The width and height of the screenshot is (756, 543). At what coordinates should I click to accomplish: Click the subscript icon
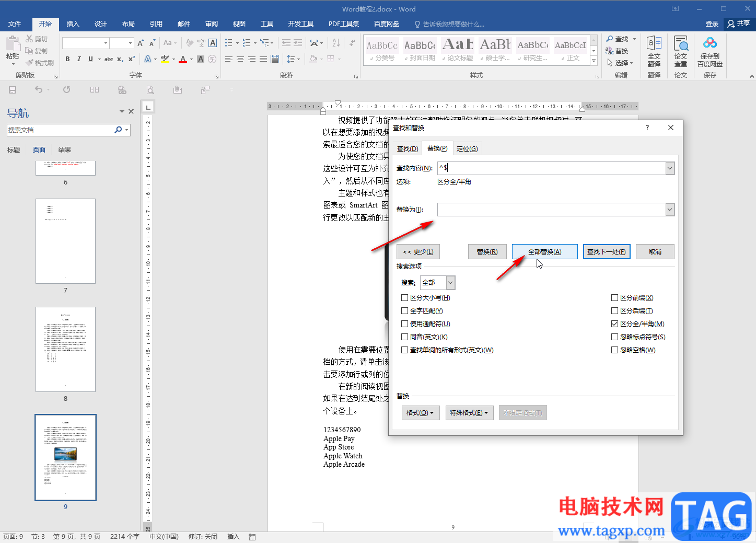120,59
